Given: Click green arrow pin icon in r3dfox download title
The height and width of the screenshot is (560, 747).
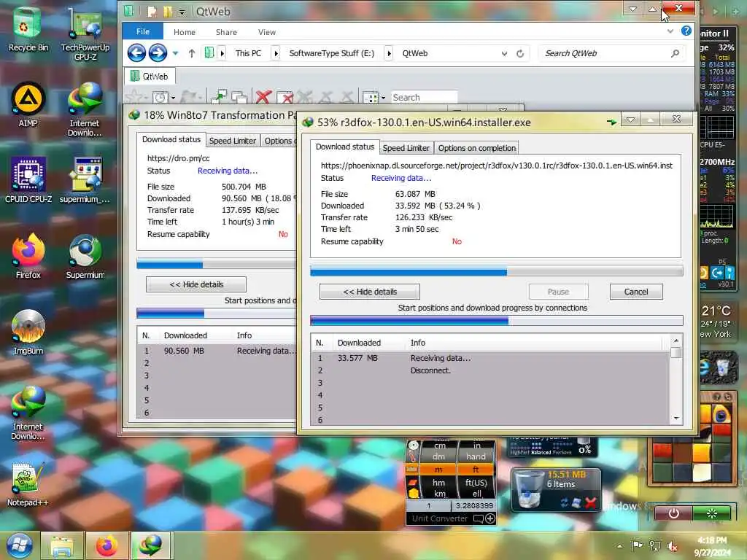Looking at the screenshot, I should [x=612, y=122].
